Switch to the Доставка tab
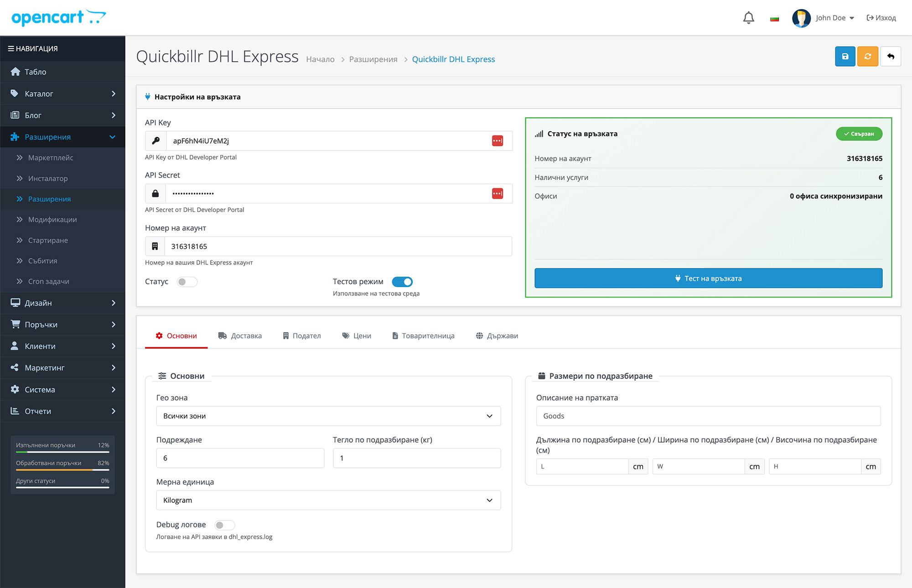 click(240, 336)
